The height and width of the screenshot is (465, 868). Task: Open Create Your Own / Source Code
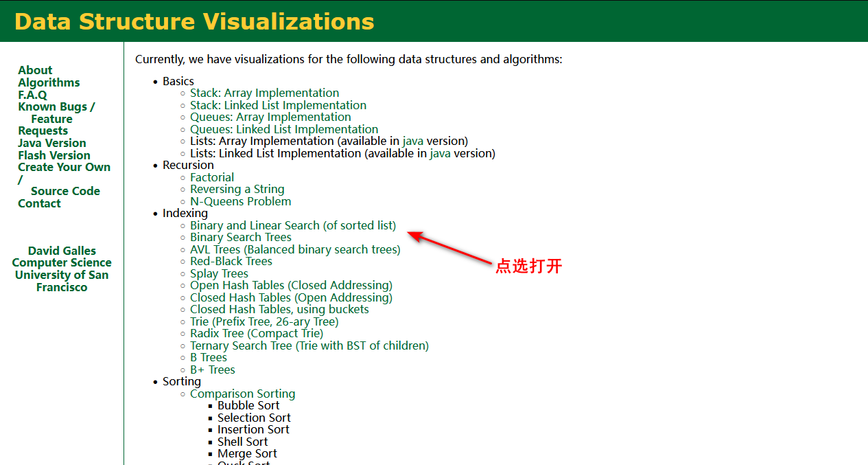tap(64, 179)
